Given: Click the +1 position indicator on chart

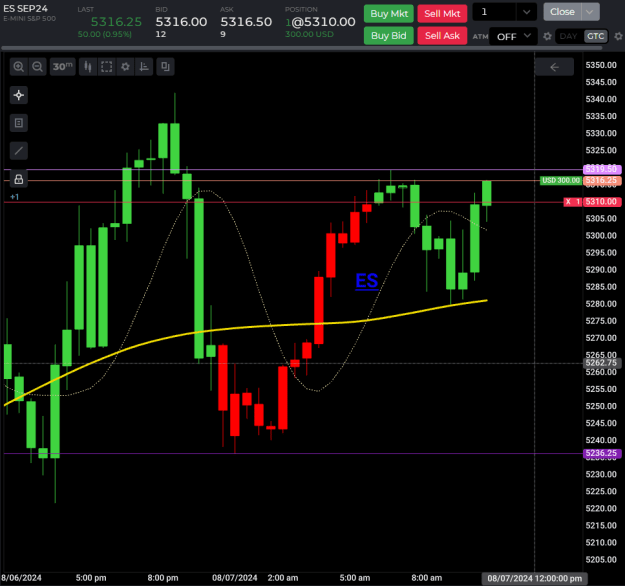Looking at the screenshot, I should [x=14, y=197].
